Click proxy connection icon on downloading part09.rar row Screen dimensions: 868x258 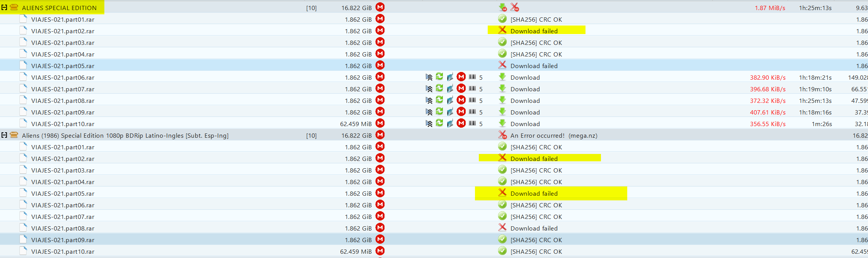(450, 112)
